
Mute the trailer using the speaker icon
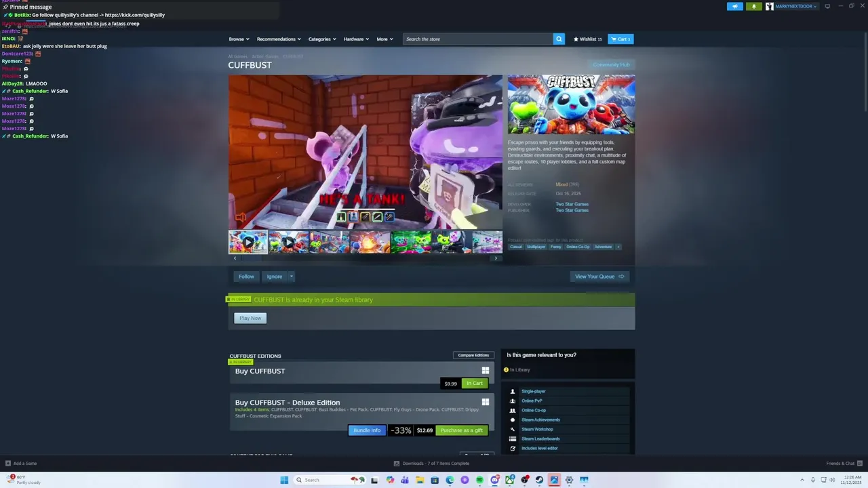tap(240, 218)
